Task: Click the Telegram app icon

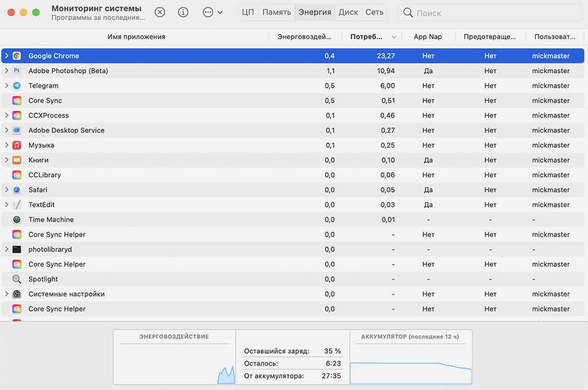Action: point(17,86)
